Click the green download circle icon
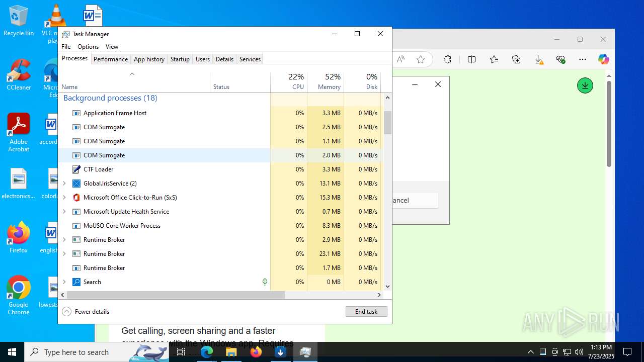 585,85
